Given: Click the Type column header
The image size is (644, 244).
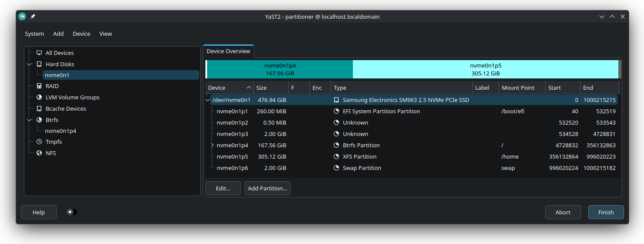Looking at the screenshot, I should [x=402, y=88].
